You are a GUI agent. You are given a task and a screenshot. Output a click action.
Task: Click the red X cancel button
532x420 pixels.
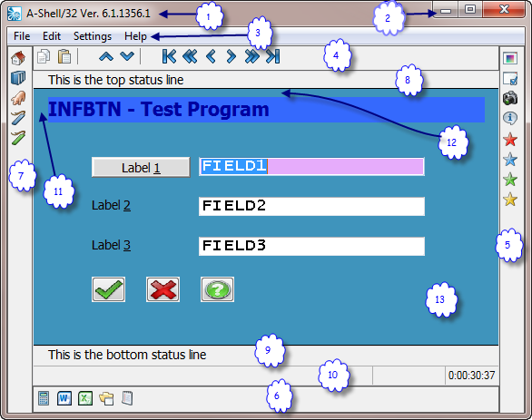[163, 289]
